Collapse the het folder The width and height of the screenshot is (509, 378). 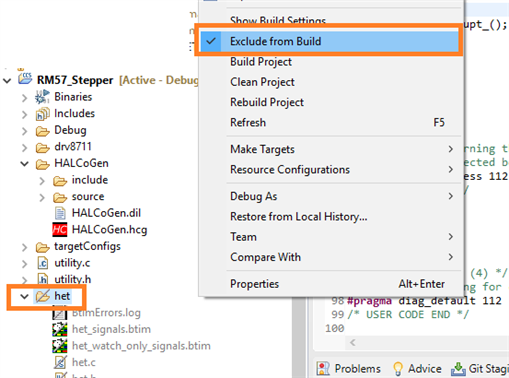24,296
